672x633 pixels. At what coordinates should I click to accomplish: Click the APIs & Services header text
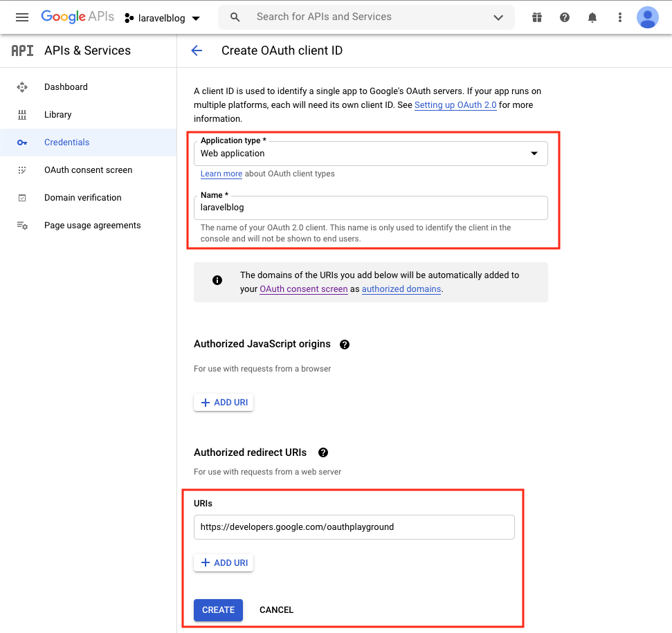[x=87, y=51]
